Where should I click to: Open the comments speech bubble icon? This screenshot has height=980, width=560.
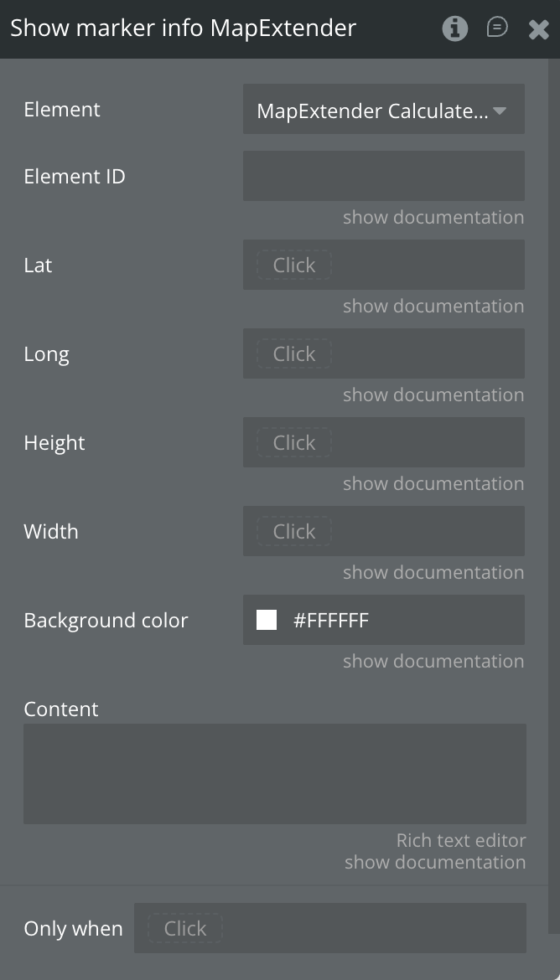(497, 28)
